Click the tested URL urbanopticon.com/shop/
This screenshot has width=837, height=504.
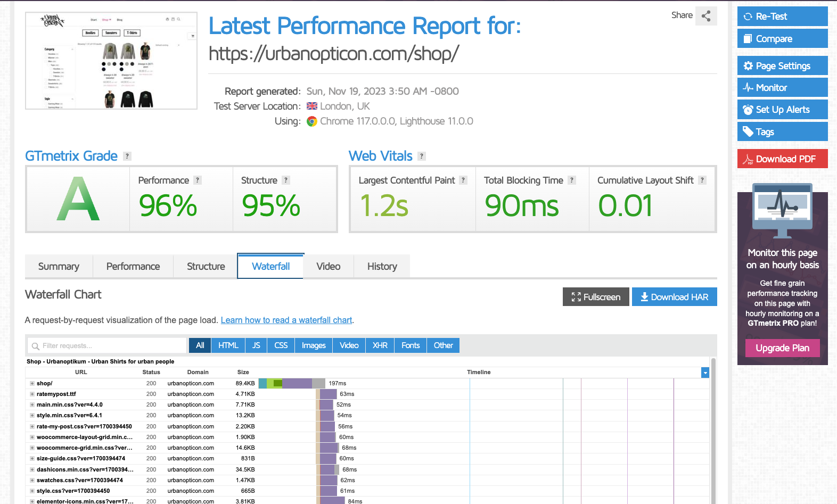(334, 53)
